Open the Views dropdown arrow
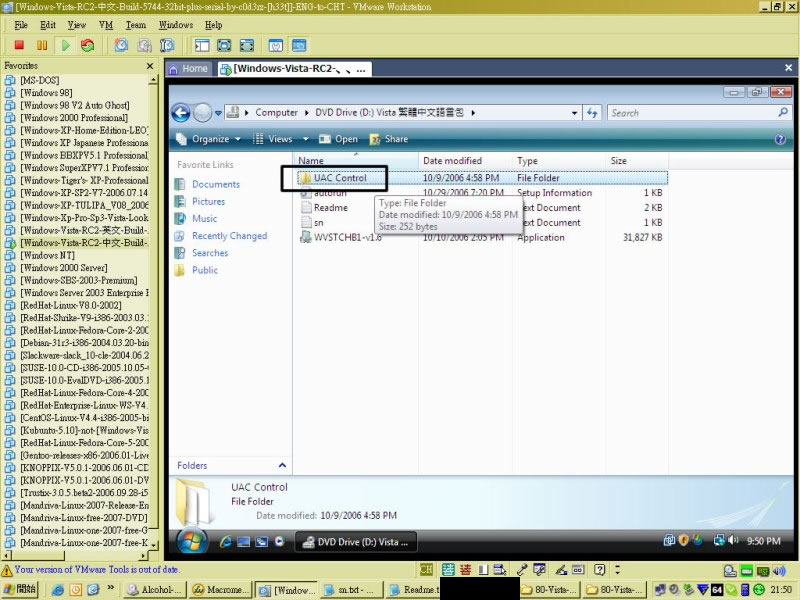Viewport: 800px width, 600px height. pyautogui.click(x=306, y=139)
